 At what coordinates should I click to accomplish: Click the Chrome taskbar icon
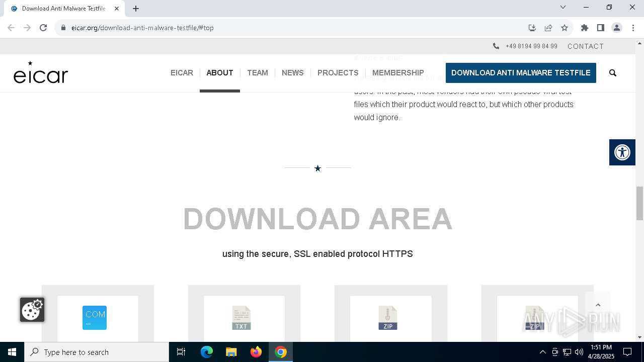point(281,352)
